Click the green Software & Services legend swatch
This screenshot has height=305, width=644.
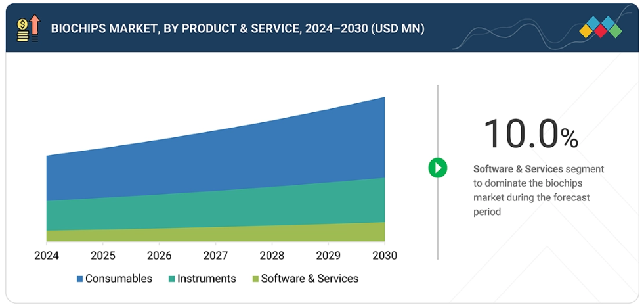(255, 279)
